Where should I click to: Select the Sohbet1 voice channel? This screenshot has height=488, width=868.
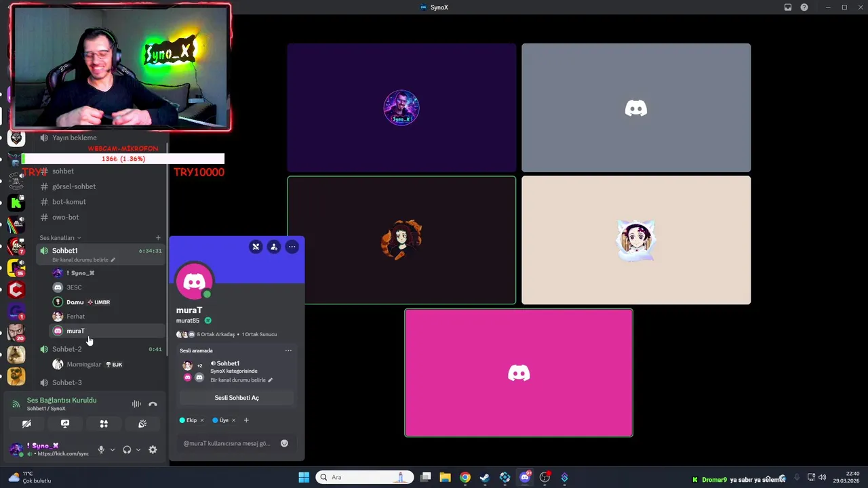click(x=100, y=254)
